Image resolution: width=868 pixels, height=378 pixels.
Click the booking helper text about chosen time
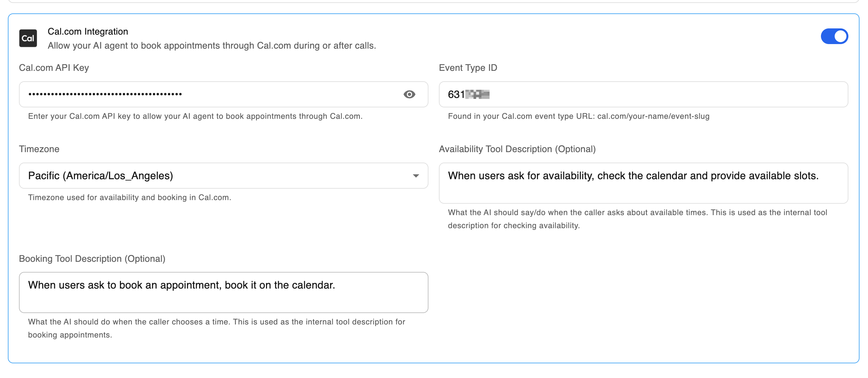[216, 328]
